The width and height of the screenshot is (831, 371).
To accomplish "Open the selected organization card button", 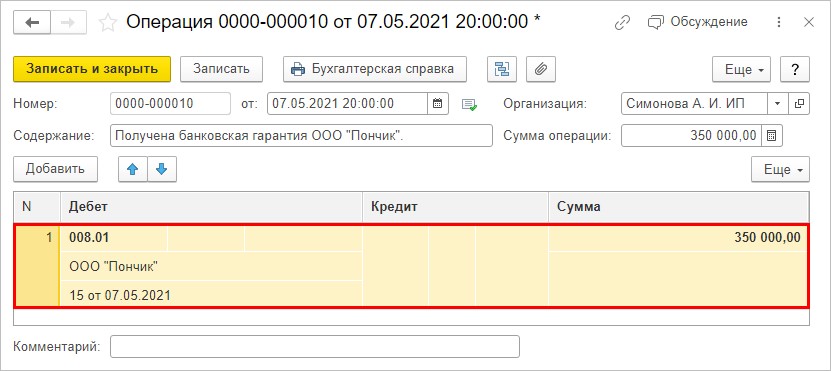I will 799,104.
